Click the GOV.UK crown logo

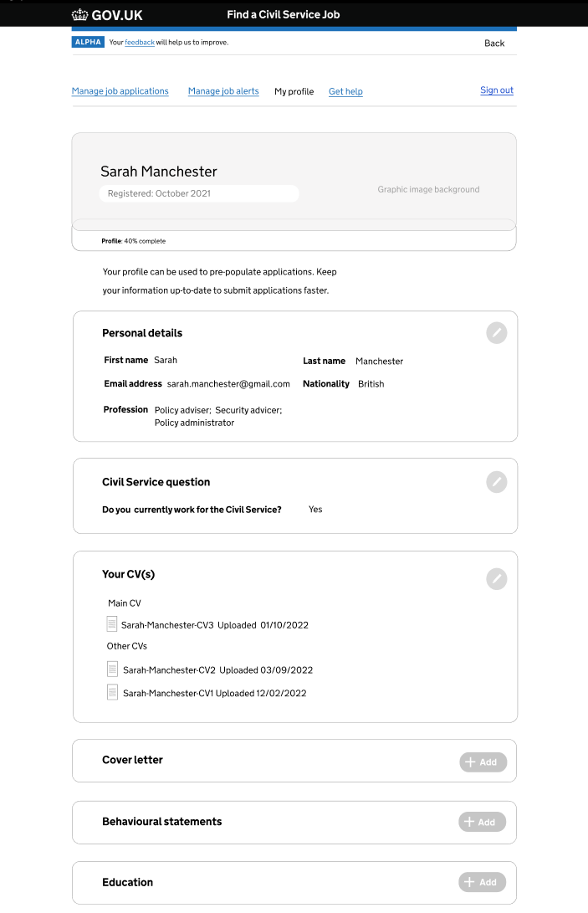80,14
